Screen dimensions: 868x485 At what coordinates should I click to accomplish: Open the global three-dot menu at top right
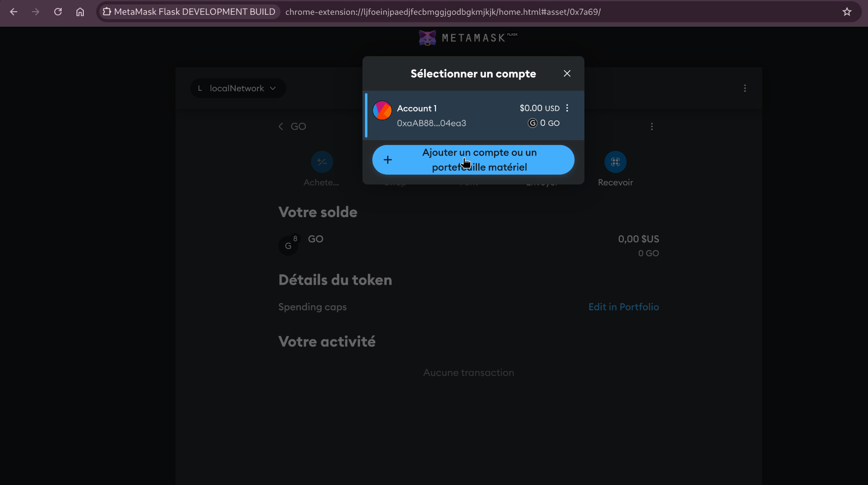[x=745, y=88]
